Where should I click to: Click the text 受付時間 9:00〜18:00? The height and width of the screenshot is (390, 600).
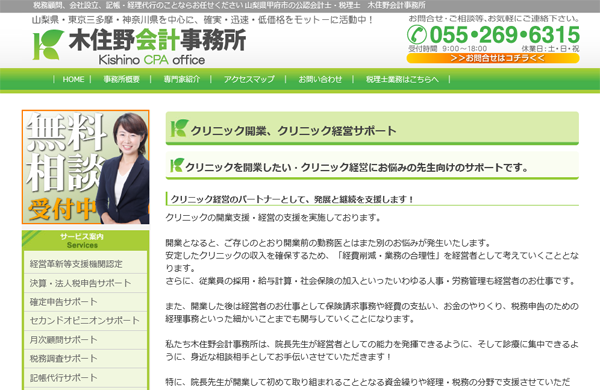click(447, 49)
